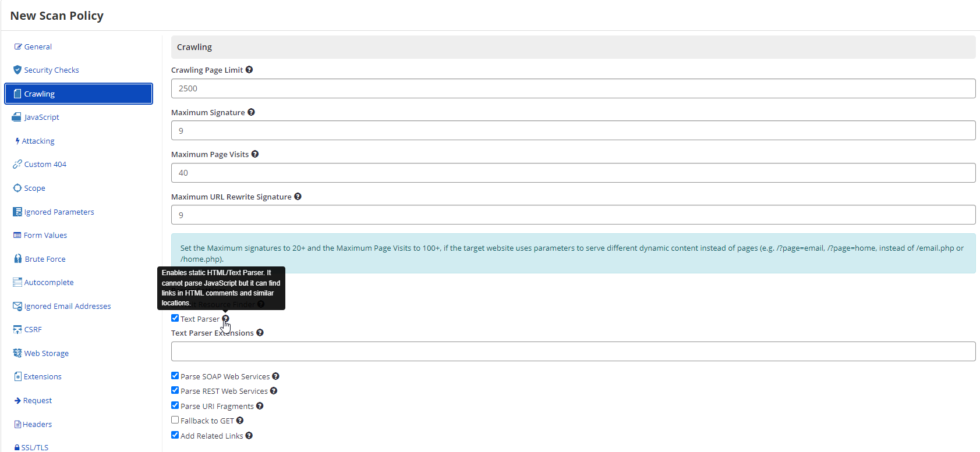Click the Maximum Page Visits field

(573, 173)
